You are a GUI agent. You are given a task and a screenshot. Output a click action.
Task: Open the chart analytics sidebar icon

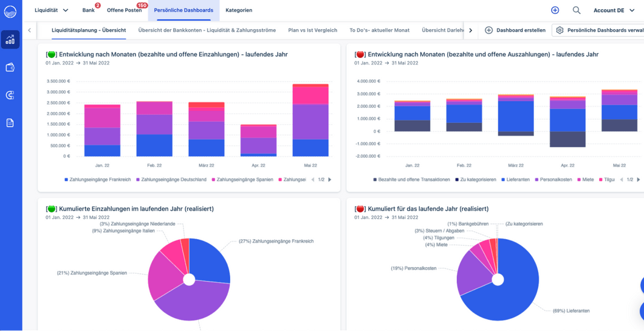(10, 40)
